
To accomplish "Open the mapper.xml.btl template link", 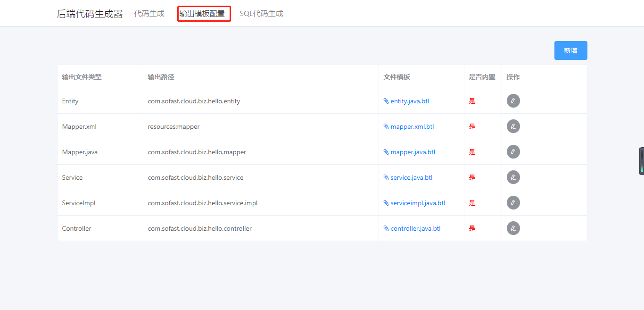I will [x=412, y=126].
